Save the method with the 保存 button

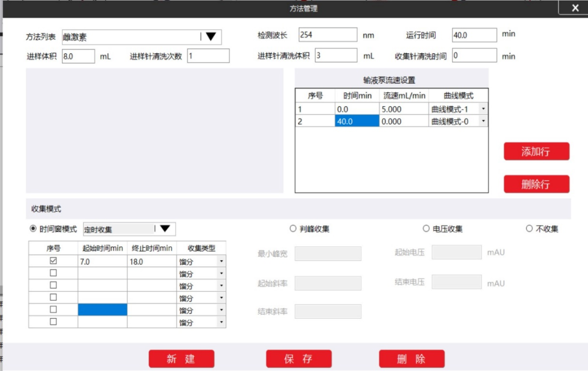298,358
